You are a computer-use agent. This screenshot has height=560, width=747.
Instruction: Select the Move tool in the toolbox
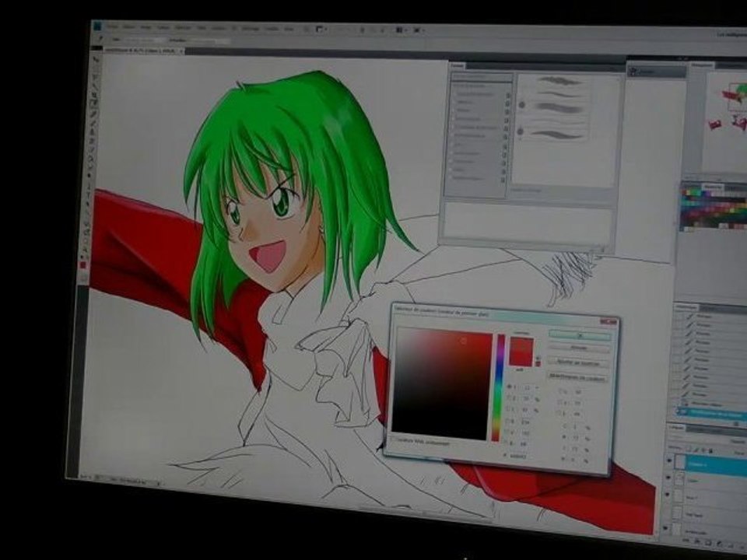pos(97,61)
